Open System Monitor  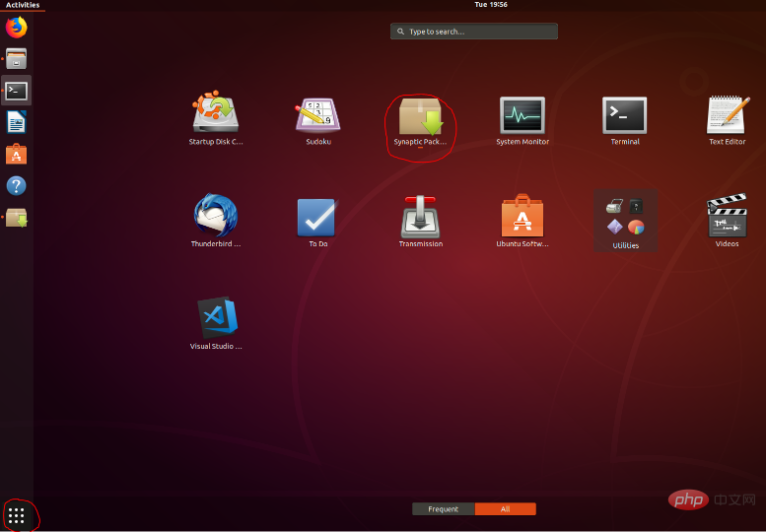522,121
